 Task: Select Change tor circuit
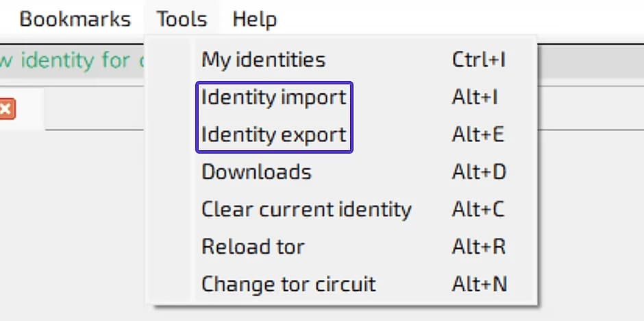click(288, 283)
